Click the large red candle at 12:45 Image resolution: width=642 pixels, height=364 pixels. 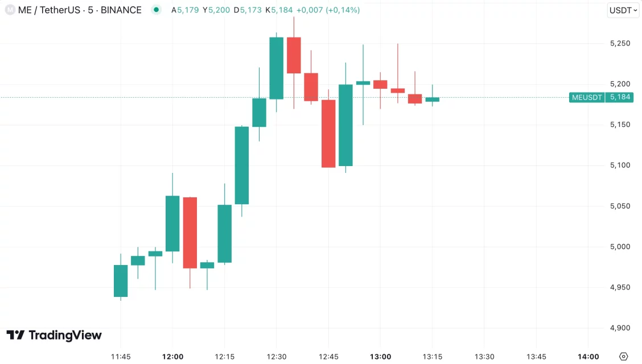328,134
